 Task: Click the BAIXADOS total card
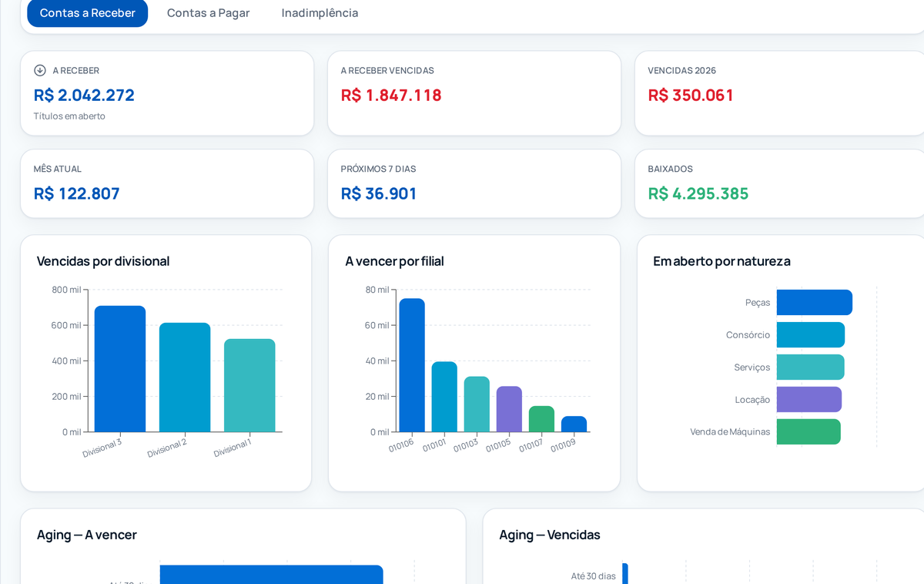click(x=779, y=183)
